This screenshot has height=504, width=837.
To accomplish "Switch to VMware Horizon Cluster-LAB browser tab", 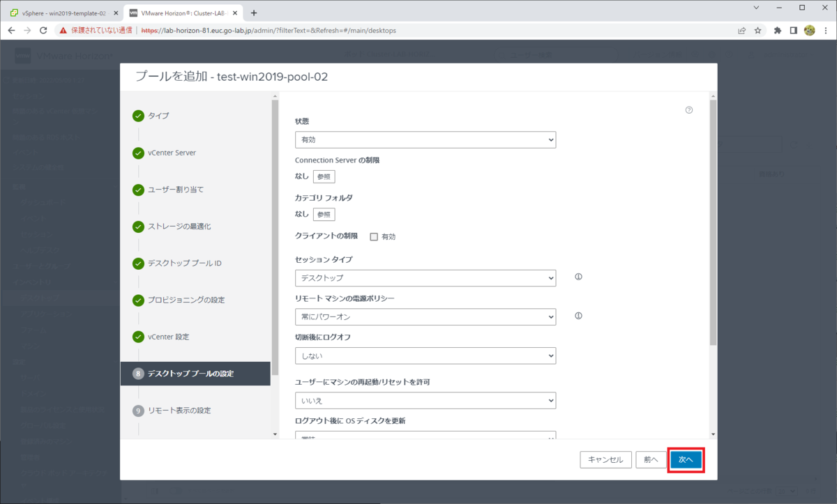I will pyautogui.click(x=183, y=13).
